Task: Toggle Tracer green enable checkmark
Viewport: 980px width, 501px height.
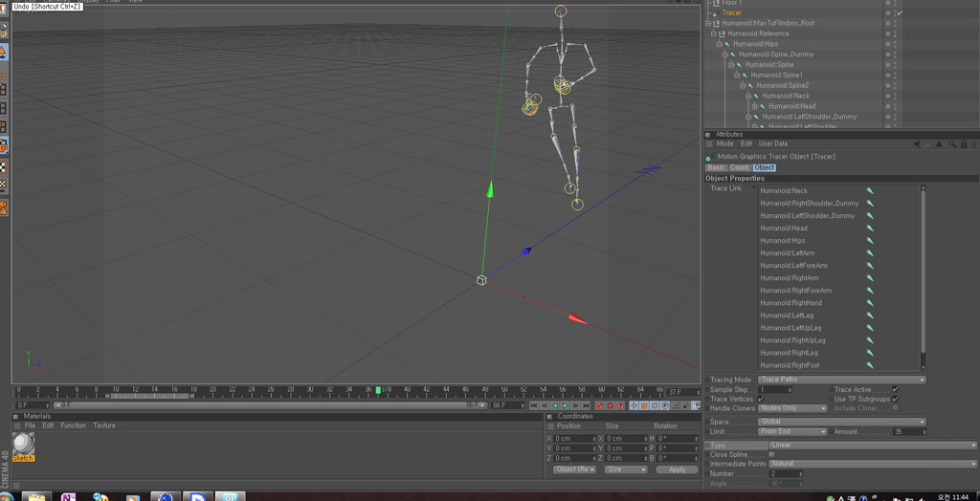Action: [x=900, y=12]
